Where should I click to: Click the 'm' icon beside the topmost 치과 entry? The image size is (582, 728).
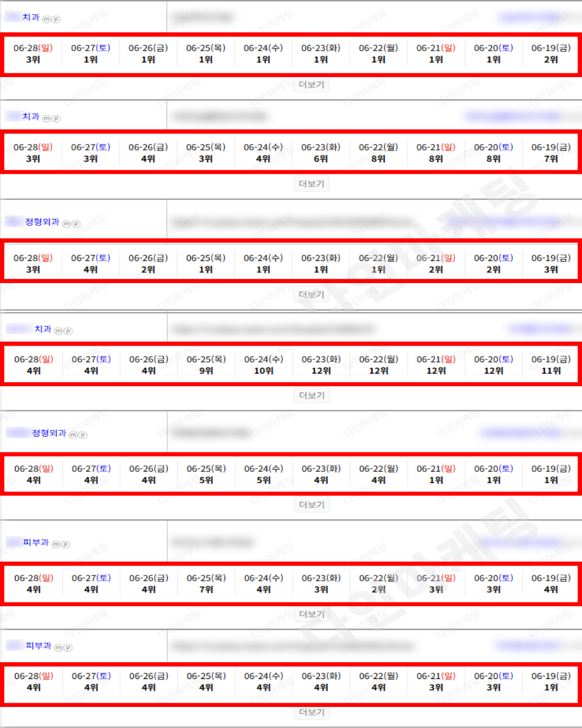(x=46, y=19)
